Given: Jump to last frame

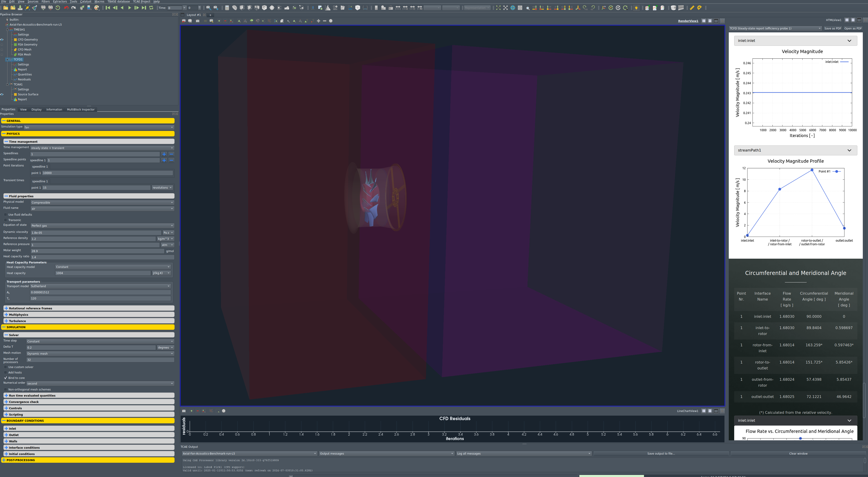Looking at the screenshot, I should coord(144,8).
